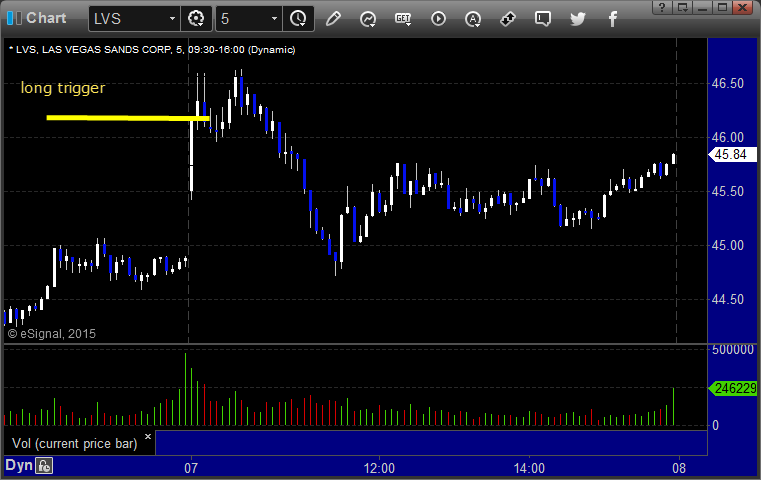The height and width of the screenshot is (480, 761).
Task: Click the 12:00 time axis label
Action: 379,468
